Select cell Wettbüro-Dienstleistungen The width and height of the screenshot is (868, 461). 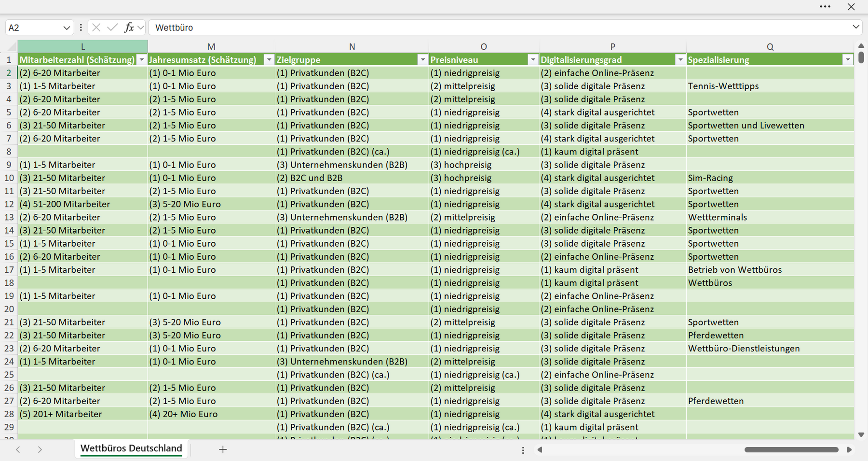pos(770,349)
